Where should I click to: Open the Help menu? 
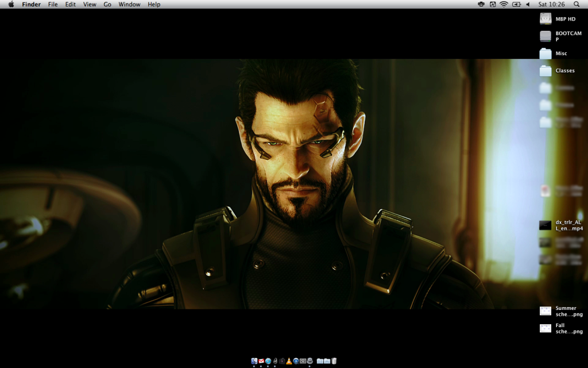154,5
